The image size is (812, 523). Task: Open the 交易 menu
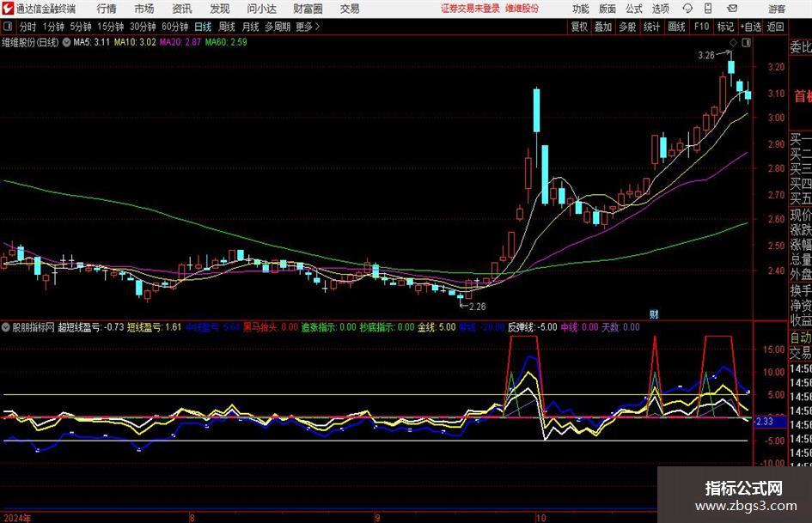(350, 9)
